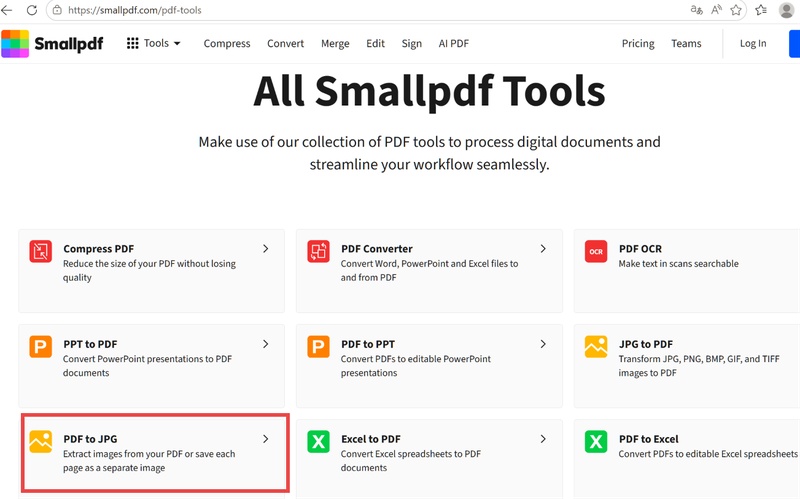This screenshot has width=800, height=499.
Task: Click the blue button beside Log In
Action: (x=795, y=43)
